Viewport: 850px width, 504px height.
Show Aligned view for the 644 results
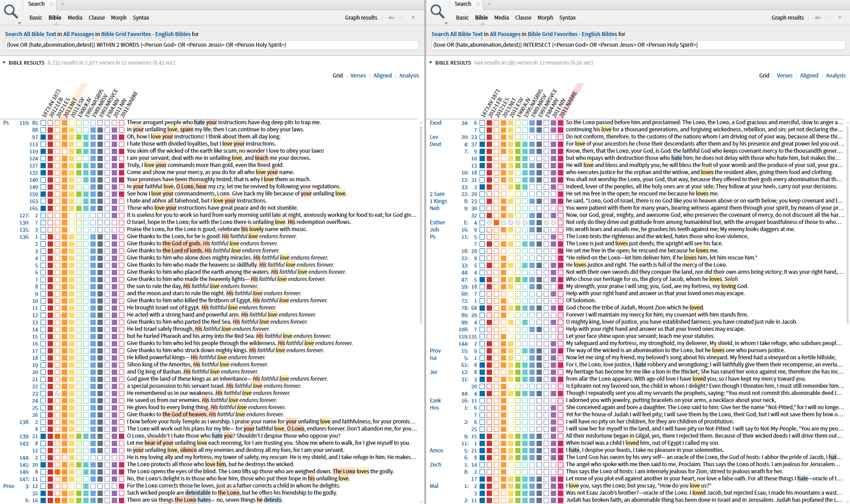(809, 76)
